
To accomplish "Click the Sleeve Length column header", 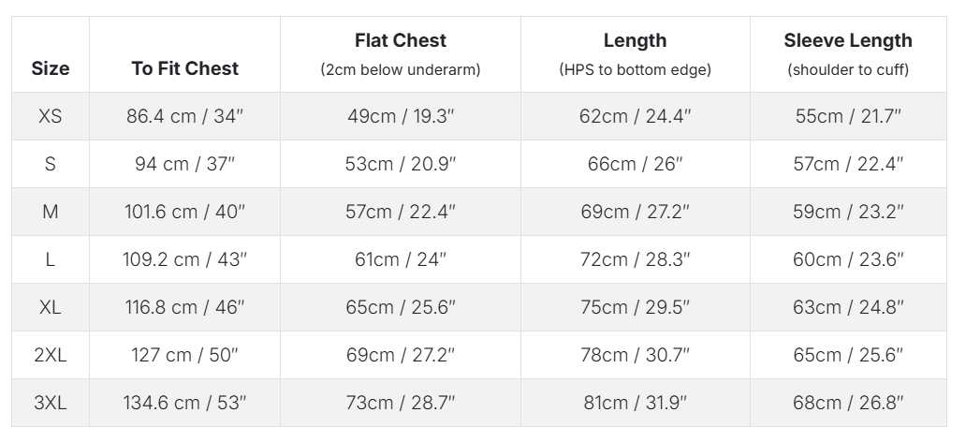I will click(848, 40).
